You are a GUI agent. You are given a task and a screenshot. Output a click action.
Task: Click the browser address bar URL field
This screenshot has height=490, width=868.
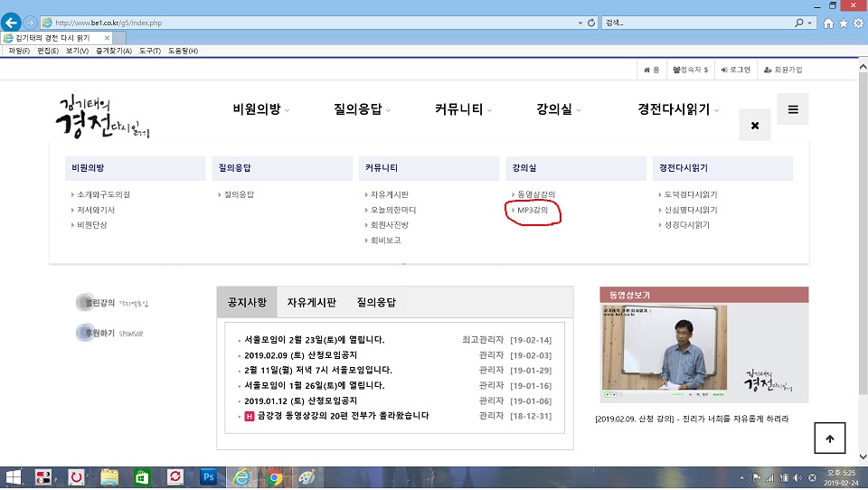(x=313, y=23)
